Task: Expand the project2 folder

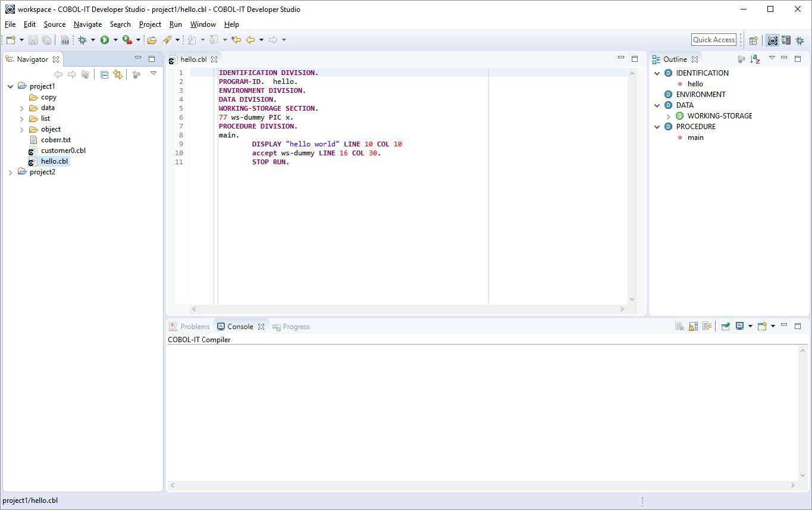Action: tap(11, 172)
